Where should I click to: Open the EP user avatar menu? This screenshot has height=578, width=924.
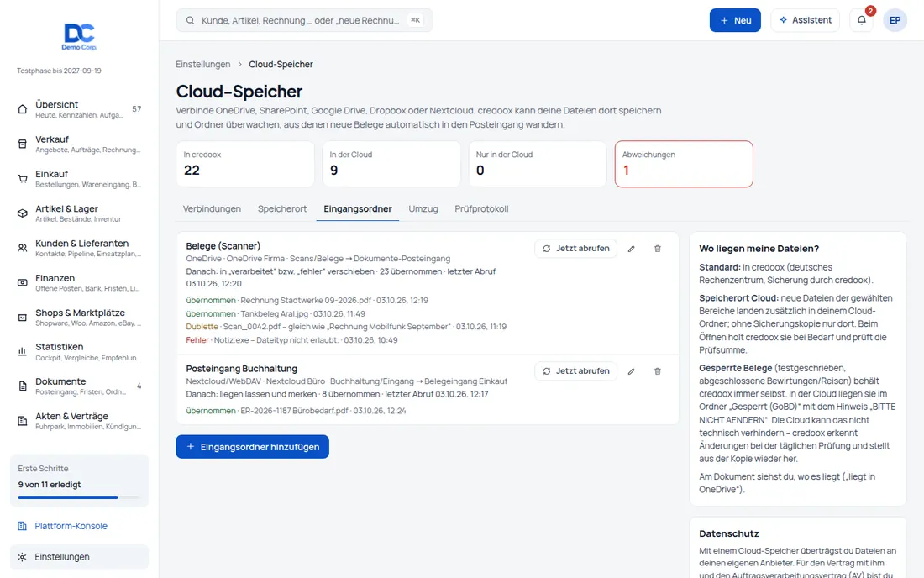point(895,20)
